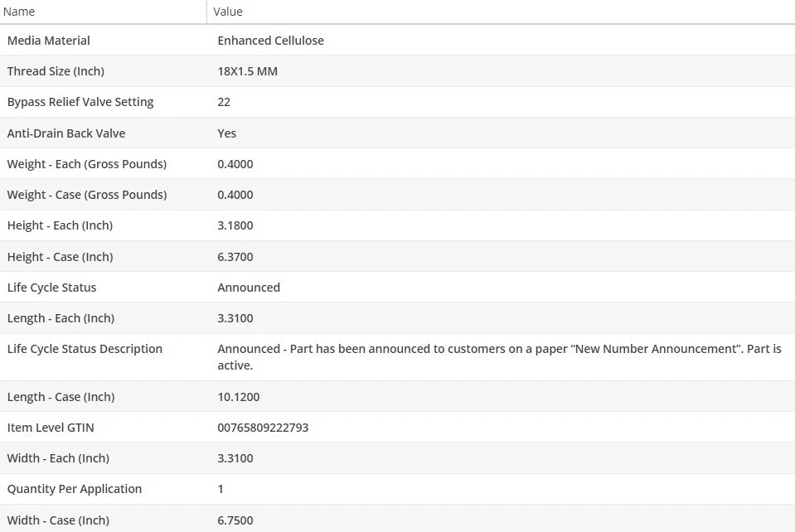Click the Yes value for Anti-Drain Back Valve
Image resolution: width=795 pixels, height=532 pixels.
point(226,133)
